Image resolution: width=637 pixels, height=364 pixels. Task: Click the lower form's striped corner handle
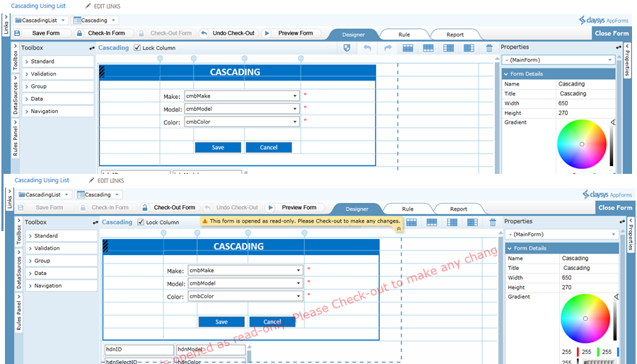click(x=105, y=246)
